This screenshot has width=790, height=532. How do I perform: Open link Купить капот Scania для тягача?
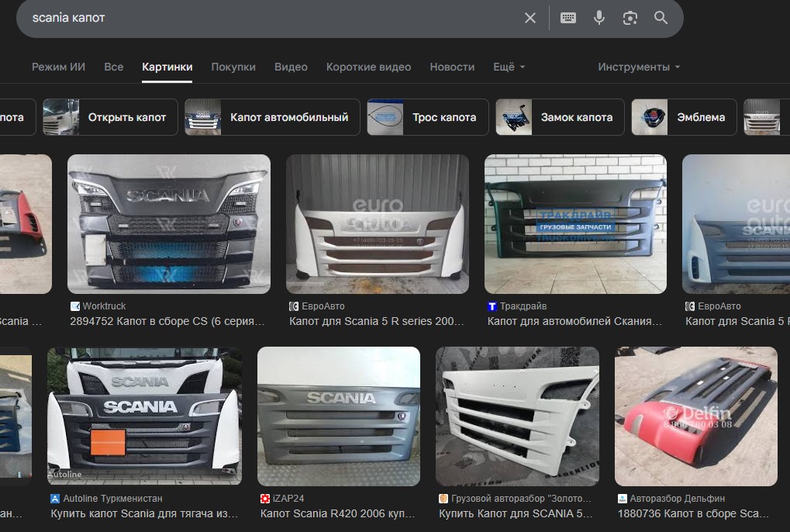click(x=144, y=514)
